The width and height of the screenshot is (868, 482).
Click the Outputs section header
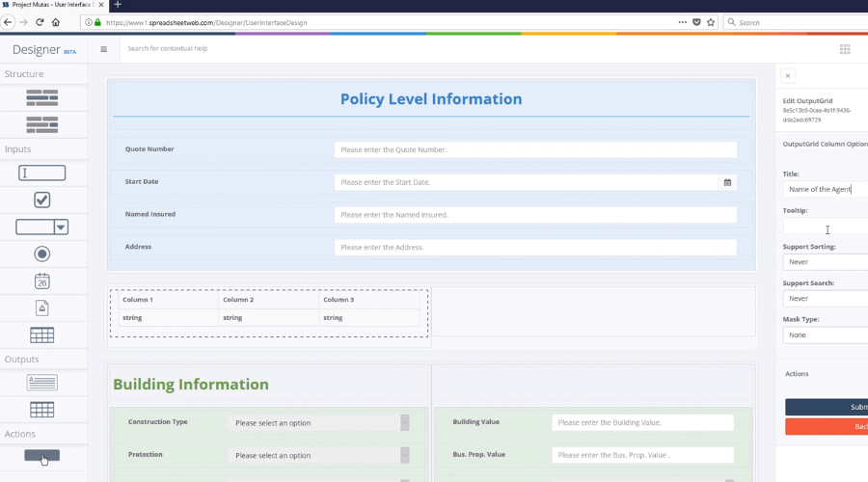[21, 360]
